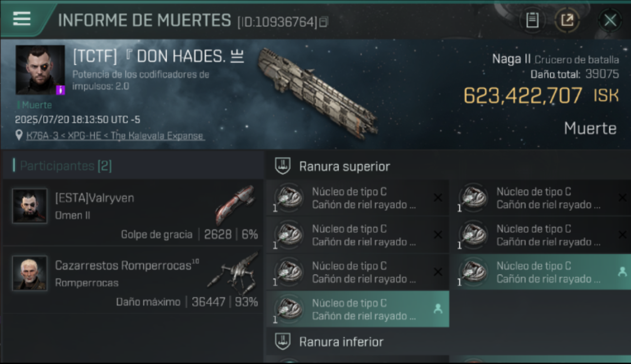This screenshot has height=364, width=631.
Task: Select first Núcleo de tipo C module
Action: (357, 198)
